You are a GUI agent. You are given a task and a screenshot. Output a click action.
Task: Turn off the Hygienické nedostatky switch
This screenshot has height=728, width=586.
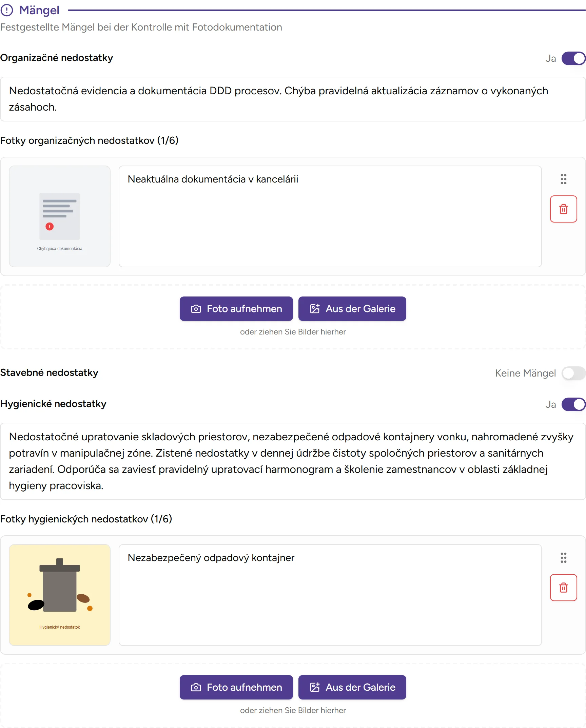573,404
